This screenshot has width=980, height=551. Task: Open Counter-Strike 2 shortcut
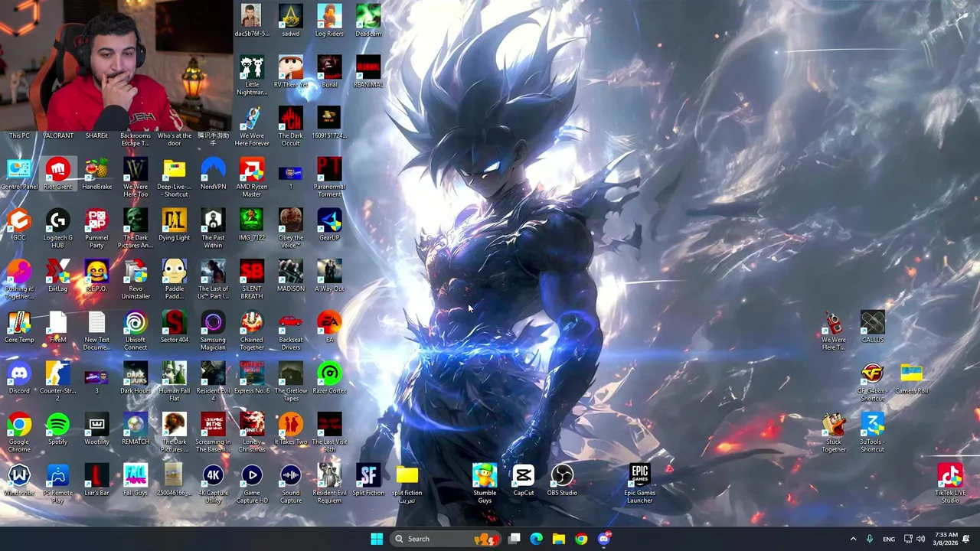point(58,382)
